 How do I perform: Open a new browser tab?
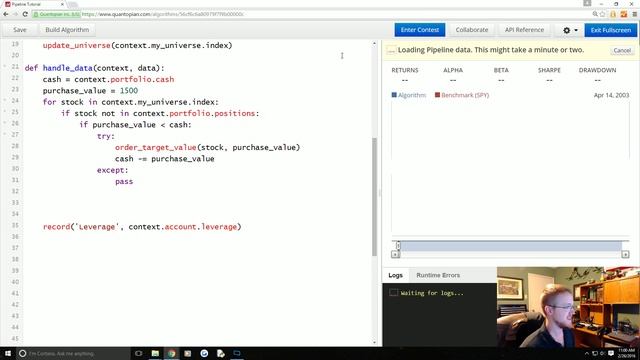pyautogui.click(x=73, y=4)
